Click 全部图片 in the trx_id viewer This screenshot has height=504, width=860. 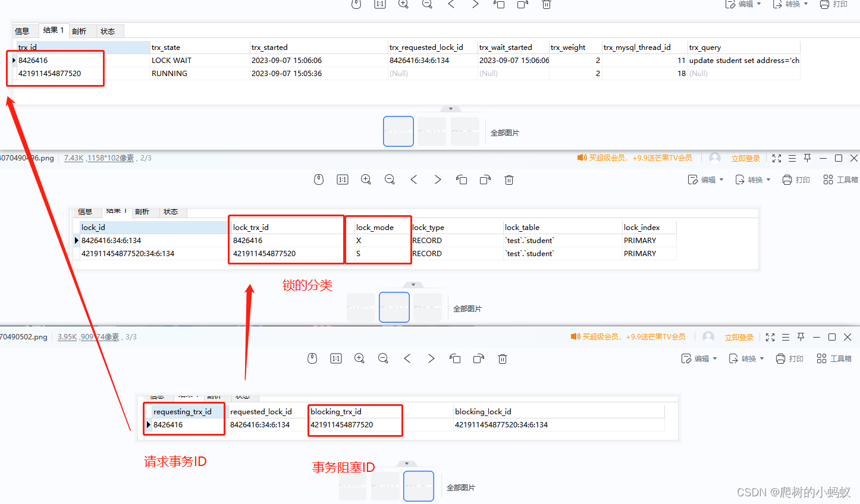tap(505, 133)
